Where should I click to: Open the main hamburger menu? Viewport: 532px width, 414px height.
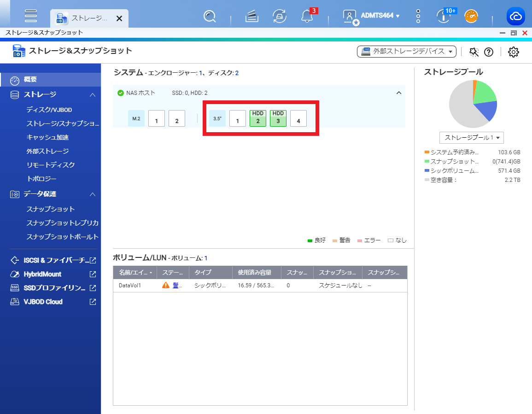[x=31, y=16]
